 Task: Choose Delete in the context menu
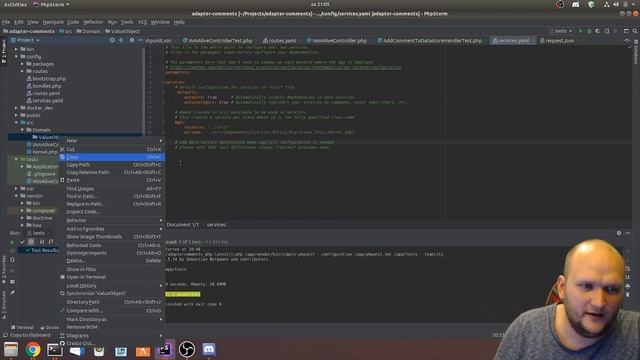(x=112, y=261)
